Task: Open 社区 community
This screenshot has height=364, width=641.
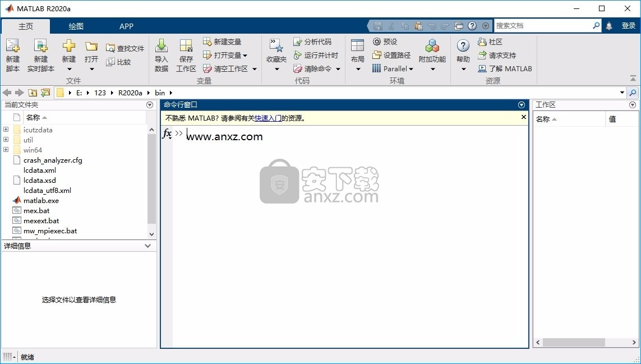Action: tap(490, 42)
